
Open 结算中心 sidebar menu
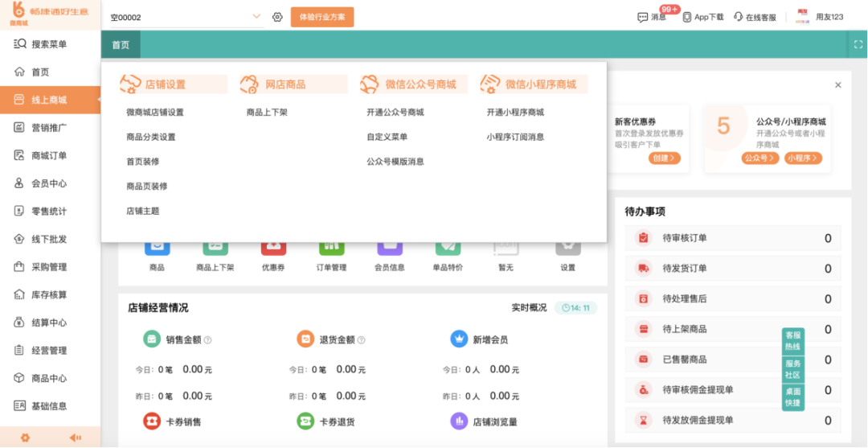[x=51, y=323]
